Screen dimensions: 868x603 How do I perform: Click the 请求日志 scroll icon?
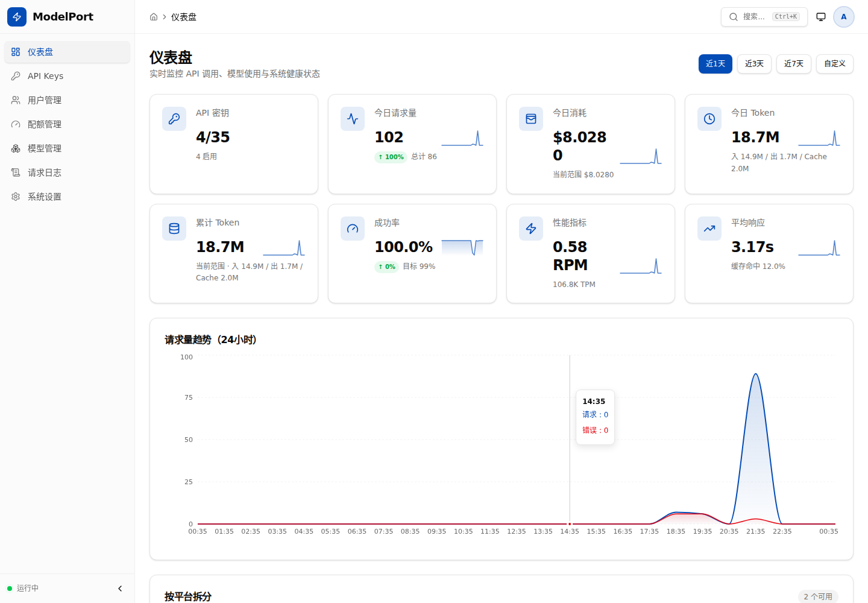(16, 172)
